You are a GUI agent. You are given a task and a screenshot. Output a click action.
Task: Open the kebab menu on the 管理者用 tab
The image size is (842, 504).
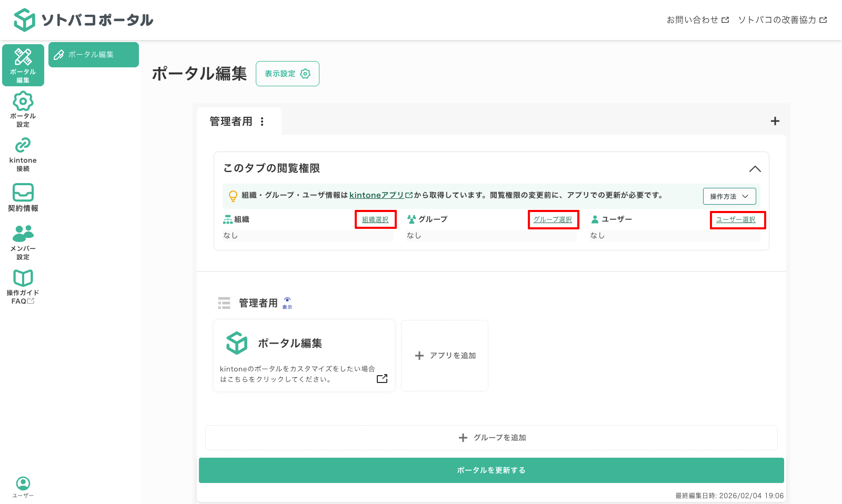pyautogui.click(x=262, y=120)
